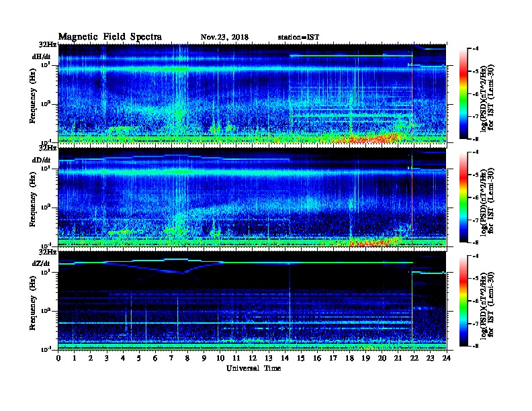Click the "station=IST" label

point(298,38)
